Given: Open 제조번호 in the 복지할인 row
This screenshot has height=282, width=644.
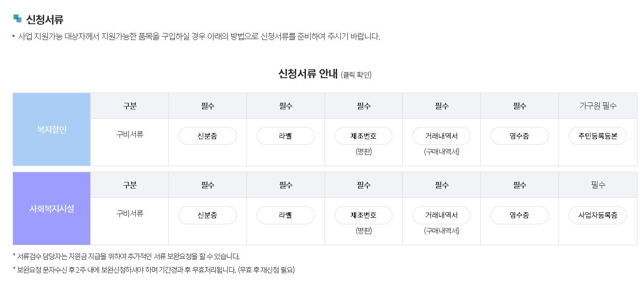Looking at the screenshot, I should (364, 136).
